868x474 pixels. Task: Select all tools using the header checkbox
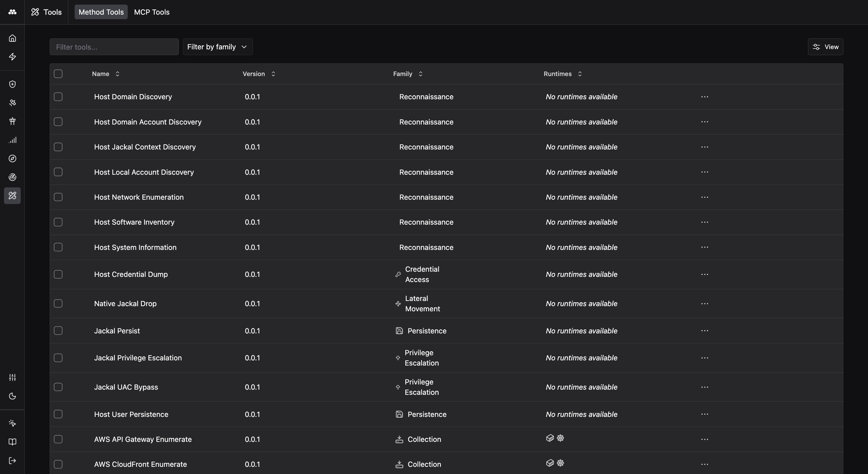[58, 74]
